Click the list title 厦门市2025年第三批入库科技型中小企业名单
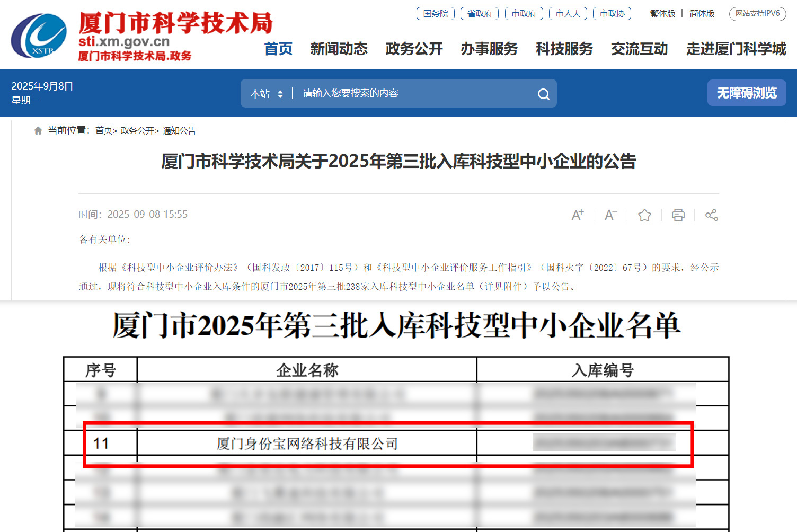This screenshot has height=532, width=797. coord(396,325)
